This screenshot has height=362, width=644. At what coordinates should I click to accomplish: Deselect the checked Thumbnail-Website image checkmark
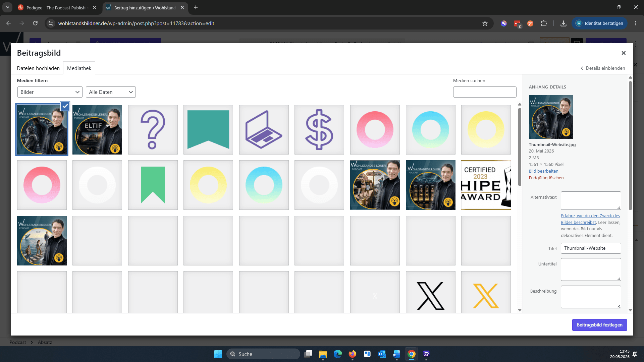[65, 106]
